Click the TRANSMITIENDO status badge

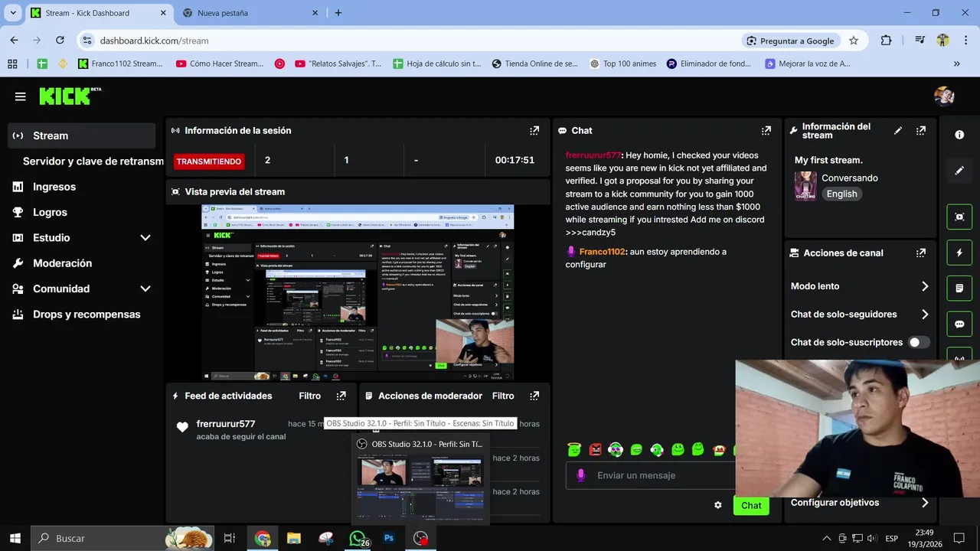(209, 161)
